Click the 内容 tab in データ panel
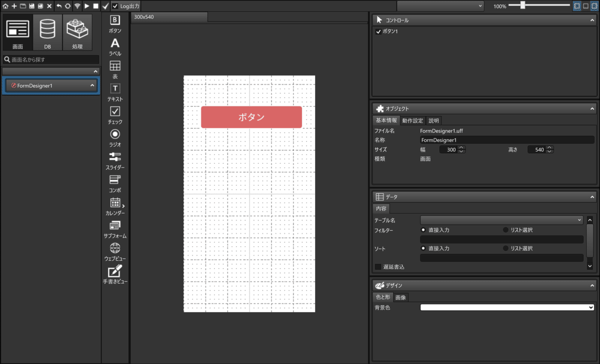 (x=381, y=209)
